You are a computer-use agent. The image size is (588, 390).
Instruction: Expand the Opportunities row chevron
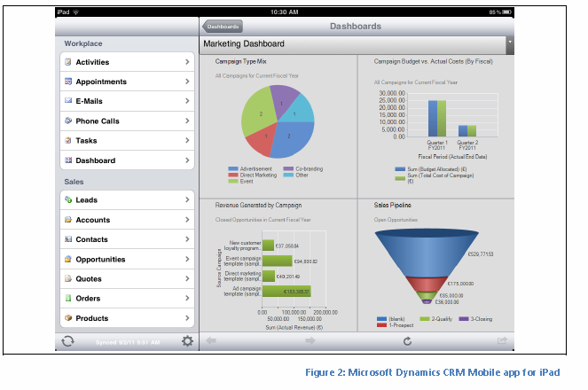point(187,259)
